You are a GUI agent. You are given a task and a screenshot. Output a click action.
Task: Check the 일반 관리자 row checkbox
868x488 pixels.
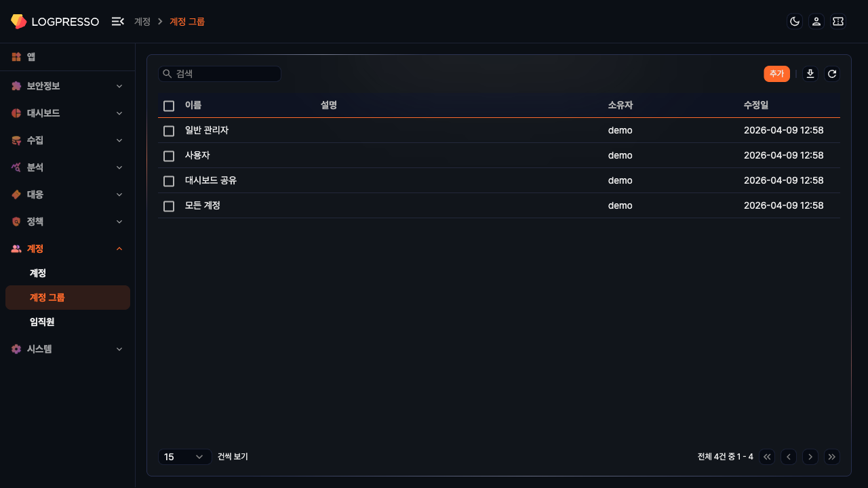(x=169, y=131)
